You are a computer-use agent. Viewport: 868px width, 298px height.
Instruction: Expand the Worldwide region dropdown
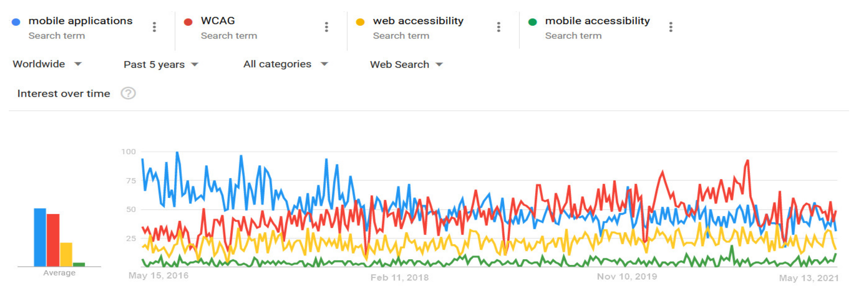pos(47,64)
